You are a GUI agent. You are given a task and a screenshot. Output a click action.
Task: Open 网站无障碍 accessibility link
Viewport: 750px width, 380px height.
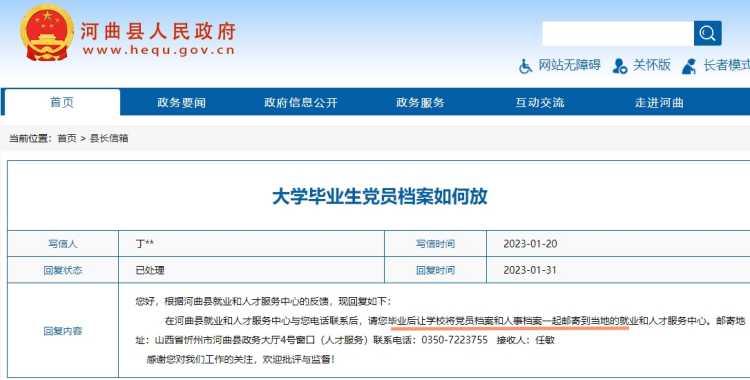click(x=569, y=65)
